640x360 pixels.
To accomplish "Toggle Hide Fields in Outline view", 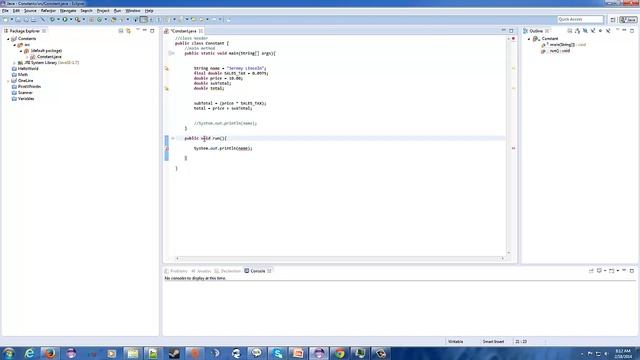I will point(585,31).
